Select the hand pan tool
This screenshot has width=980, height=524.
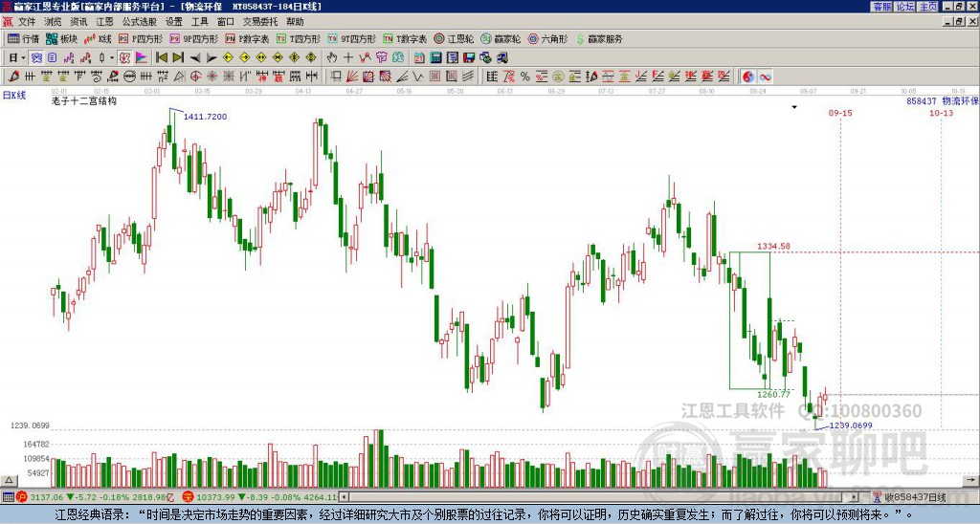coord(332,57)
